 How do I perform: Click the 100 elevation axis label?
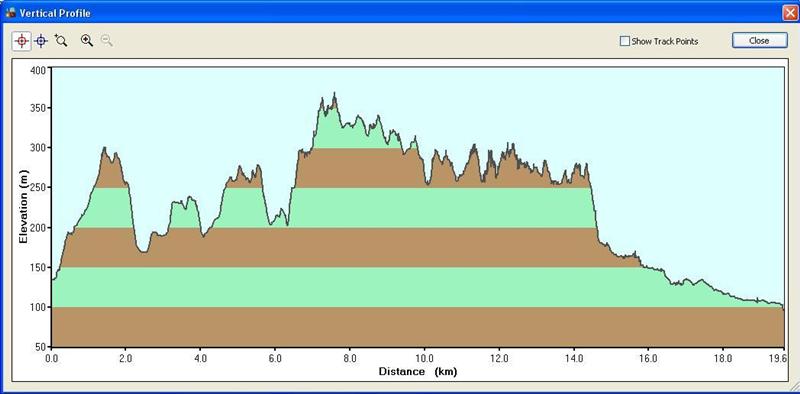tap(39, 307)
